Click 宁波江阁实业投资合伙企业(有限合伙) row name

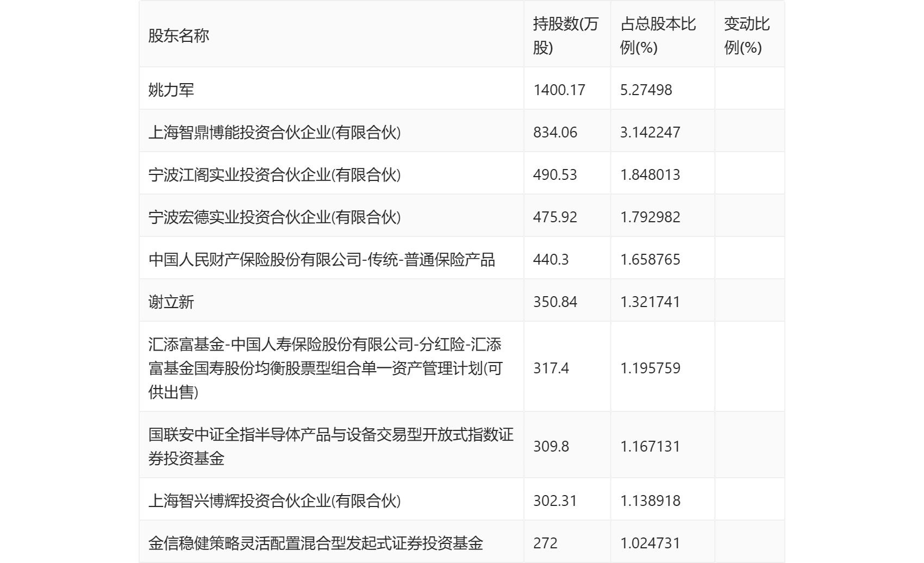(274, 174)
